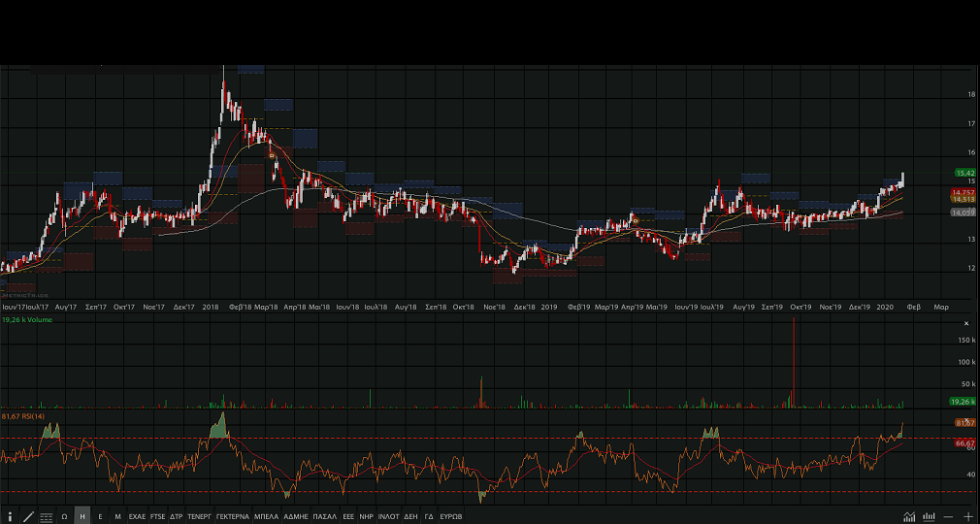Zoom in with the plus icon
The height and width of the screenshot is (524, 980).
(968, 516)
